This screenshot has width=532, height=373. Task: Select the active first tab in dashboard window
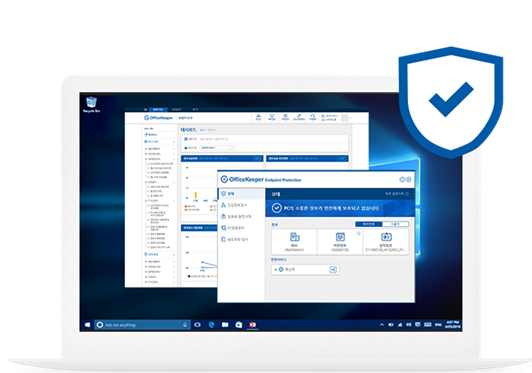click(158, 110)
